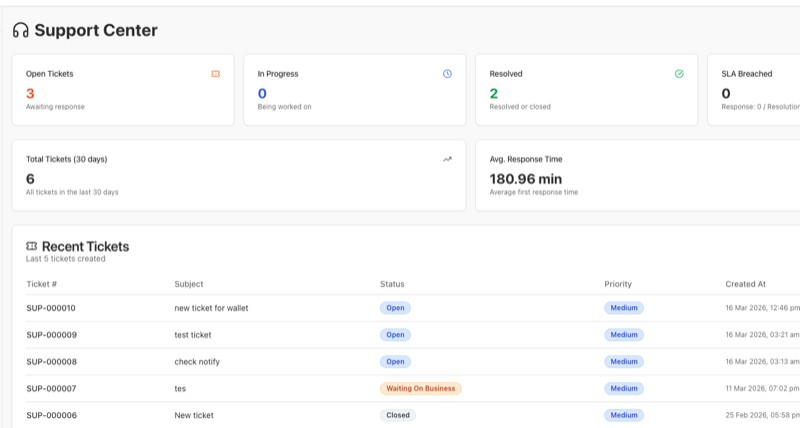Select subject 'check notify'
Image resolution: width=800 pixels, height=428 pixels.
tap(197, 362)
